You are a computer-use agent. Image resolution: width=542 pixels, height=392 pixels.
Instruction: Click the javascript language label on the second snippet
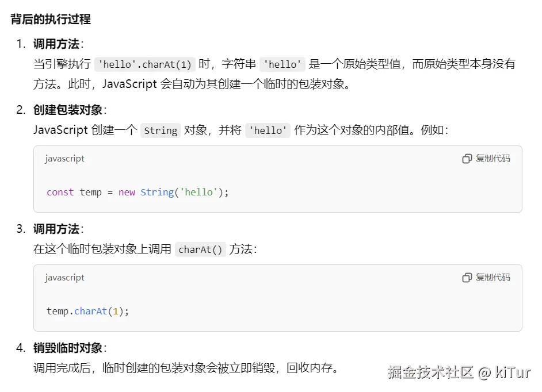pos(64,278)
